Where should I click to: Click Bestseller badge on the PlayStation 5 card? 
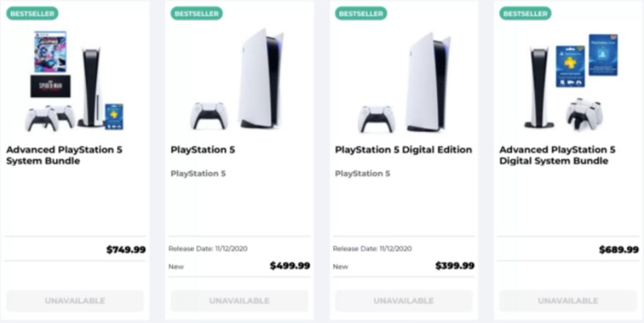(196, 13)
